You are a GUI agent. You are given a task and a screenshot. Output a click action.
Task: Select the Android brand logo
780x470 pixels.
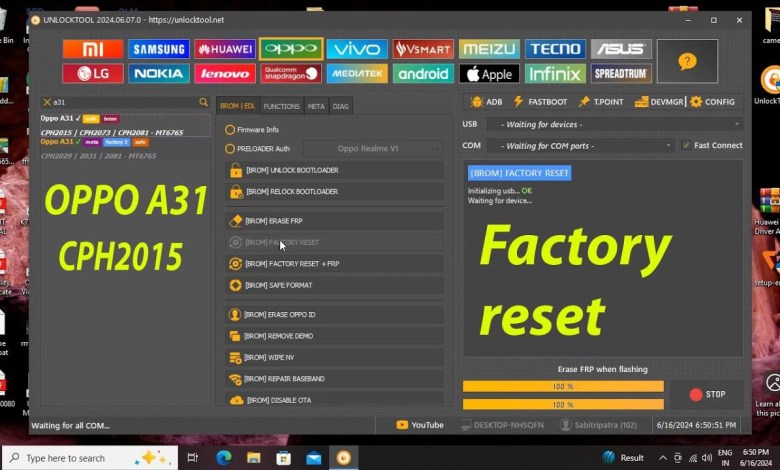pyautogui.click(x=423, y=74)
